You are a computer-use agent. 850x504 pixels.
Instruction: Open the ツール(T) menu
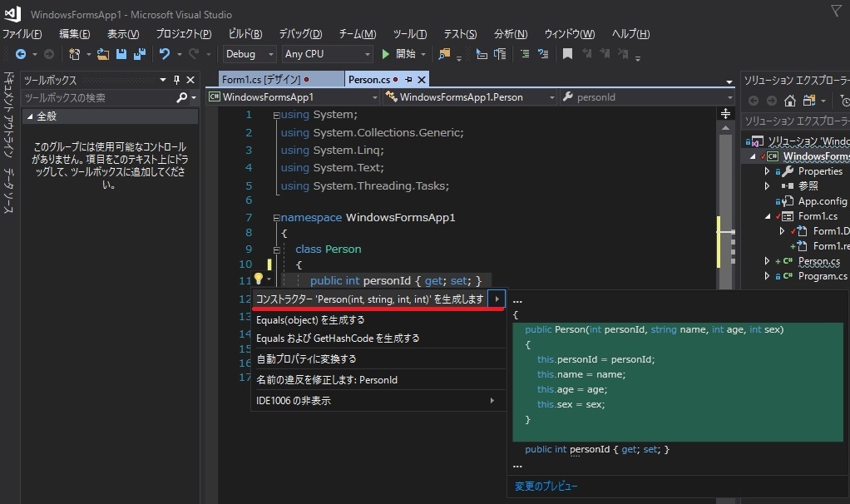(410, 33)
